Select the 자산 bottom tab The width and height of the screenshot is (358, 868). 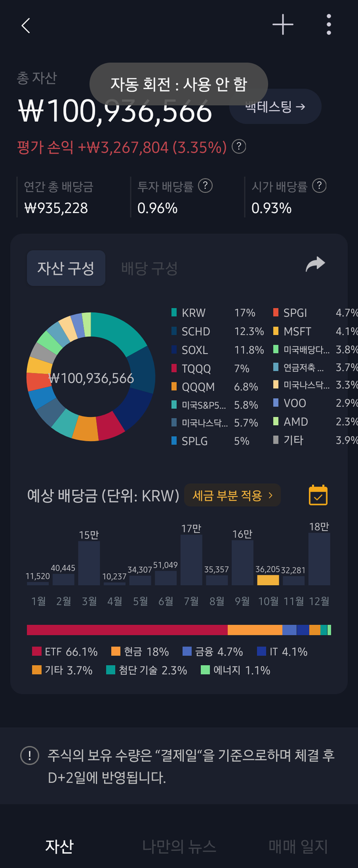(59, 846)
